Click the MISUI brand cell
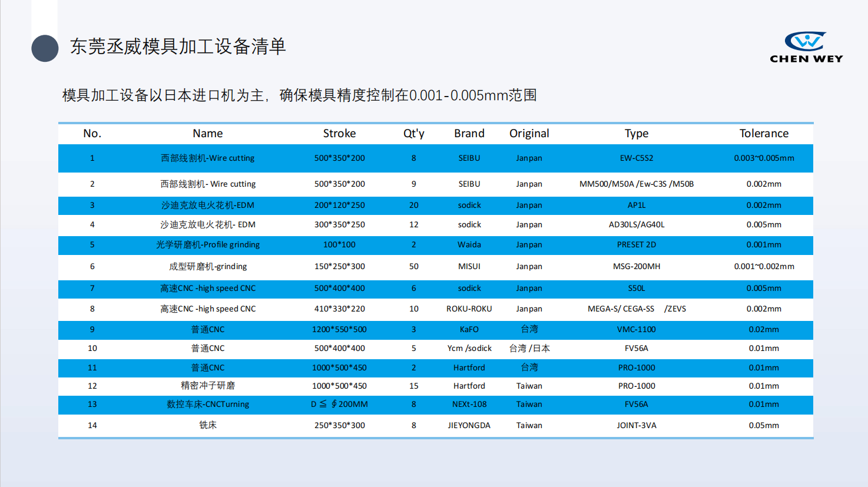Screen dimensions: 868x487 (x=469, y=267)
